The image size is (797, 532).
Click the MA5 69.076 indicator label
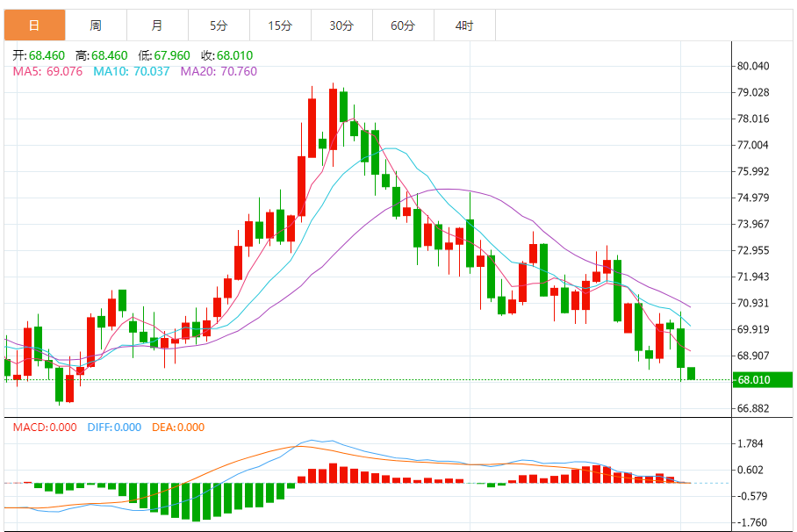pyautogui.click(x=47, y=71)
